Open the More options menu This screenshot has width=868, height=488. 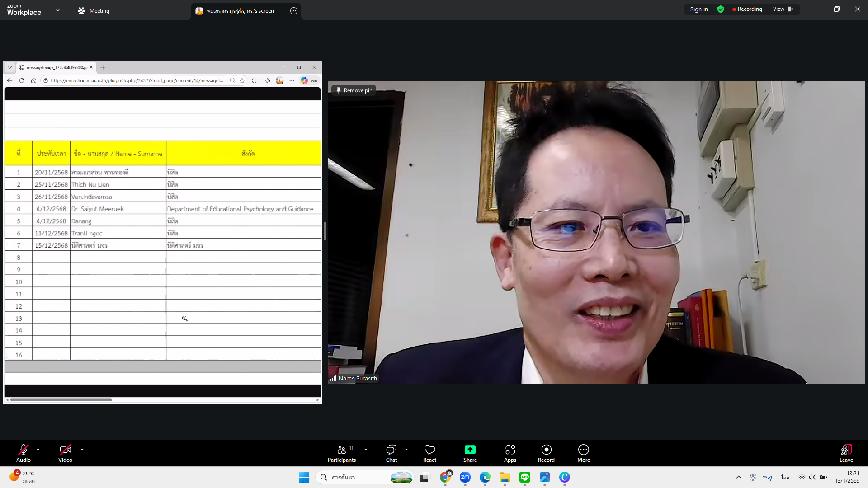click(584, 453)
